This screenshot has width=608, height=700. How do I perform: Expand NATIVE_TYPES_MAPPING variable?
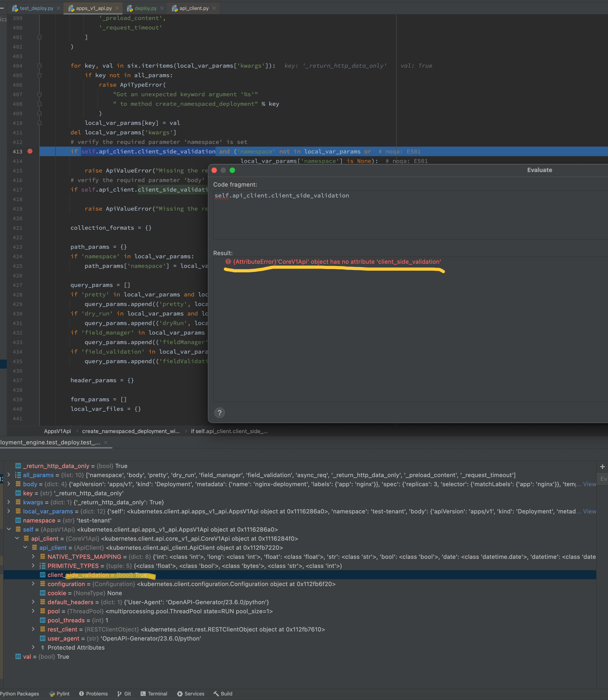33,556
